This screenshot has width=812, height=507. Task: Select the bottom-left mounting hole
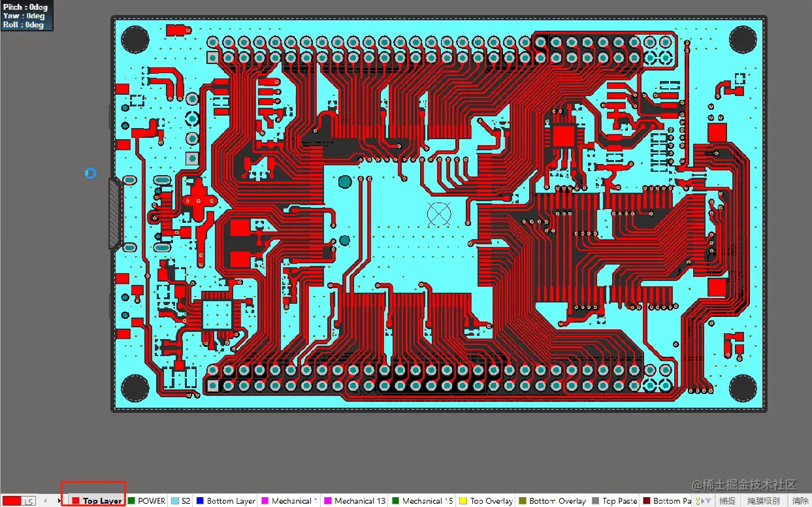click(135, 388)
